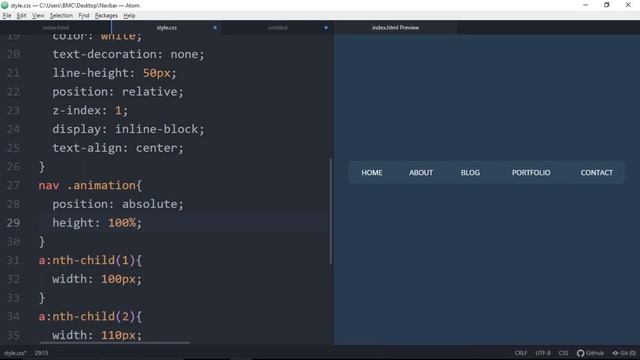Click the 'nav .animation{' selector text
This screenshot has height=360, width=640.
pyautogui.click(x=90, y=185)
